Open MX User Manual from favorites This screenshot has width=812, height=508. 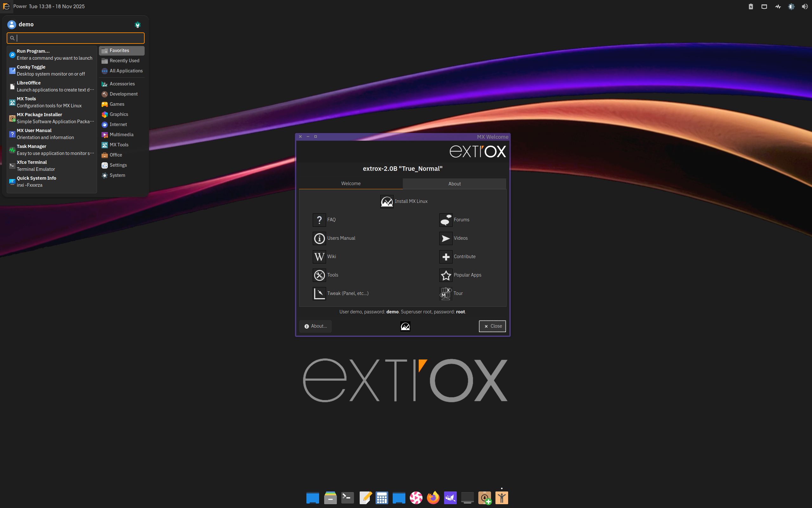(52, 134)
